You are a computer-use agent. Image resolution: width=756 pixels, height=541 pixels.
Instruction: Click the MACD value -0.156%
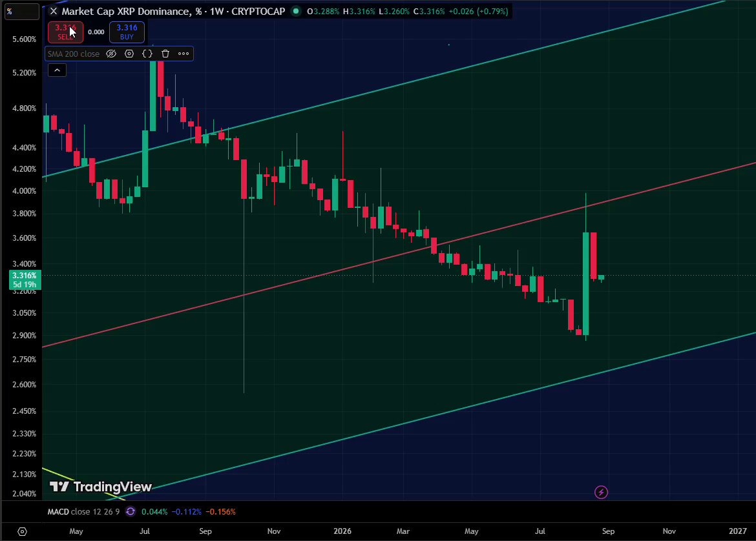[220, 511]
